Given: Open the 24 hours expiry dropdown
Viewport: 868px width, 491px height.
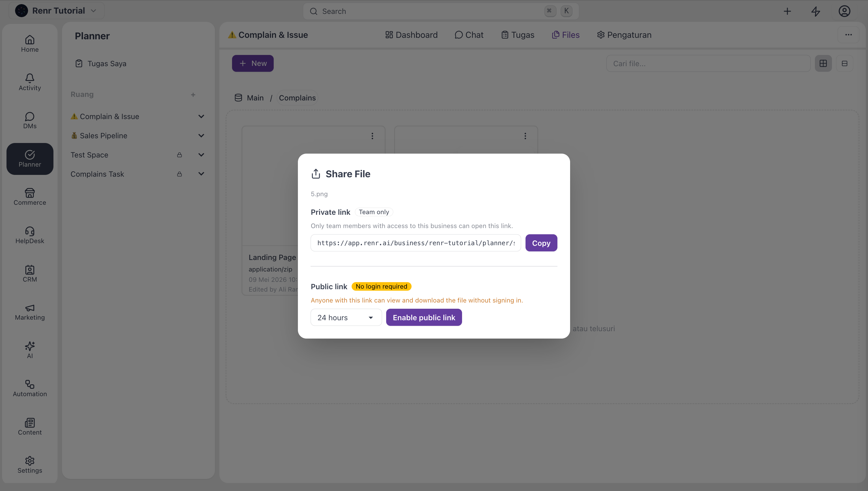Looking at the screenshot, I should pyautogui.click(x=346, y=317).
